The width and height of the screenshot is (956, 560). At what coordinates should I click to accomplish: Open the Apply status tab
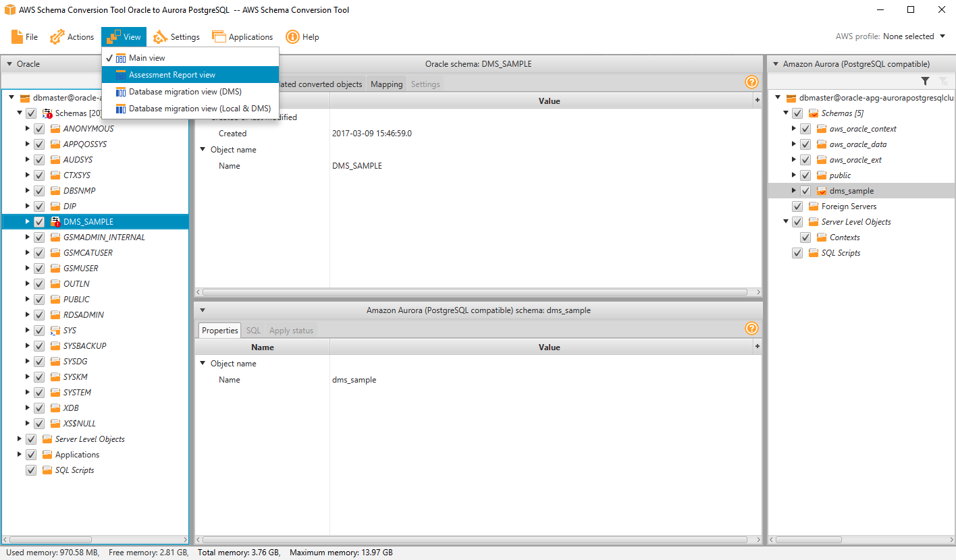[x=291, y=331]
